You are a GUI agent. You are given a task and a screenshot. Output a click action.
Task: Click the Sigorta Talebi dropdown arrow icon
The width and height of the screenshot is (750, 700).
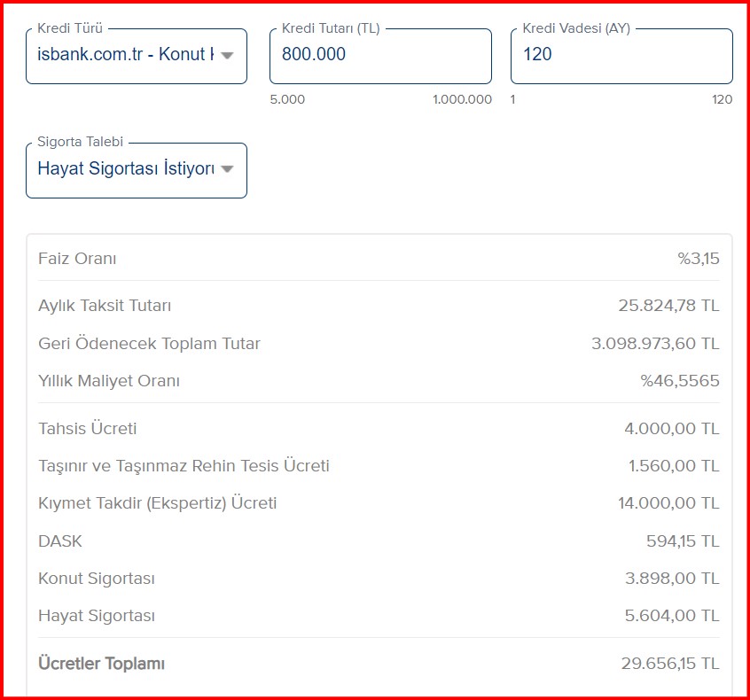[x=227, y=168]
